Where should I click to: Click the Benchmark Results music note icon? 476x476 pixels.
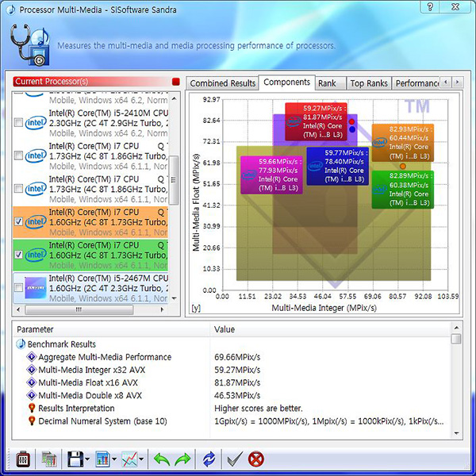pos(21,344)
